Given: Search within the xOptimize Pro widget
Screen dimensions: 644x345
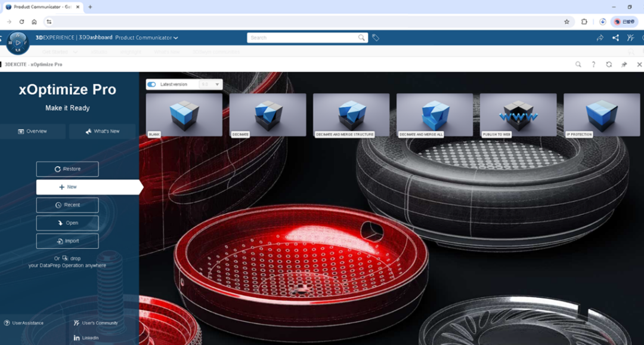Looking at the screenshot, I should 578,64.
